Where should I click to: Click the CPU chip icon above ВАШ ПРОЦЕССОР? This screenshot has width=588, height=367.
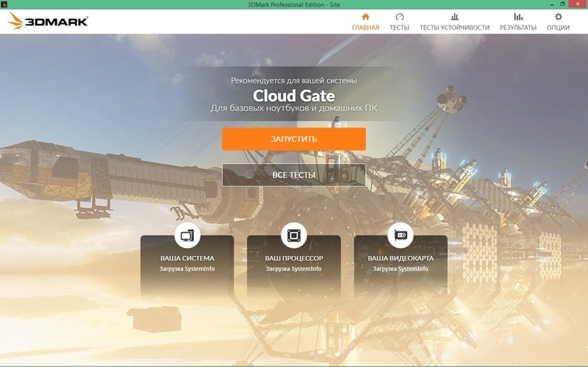click(x=293, y=236)
